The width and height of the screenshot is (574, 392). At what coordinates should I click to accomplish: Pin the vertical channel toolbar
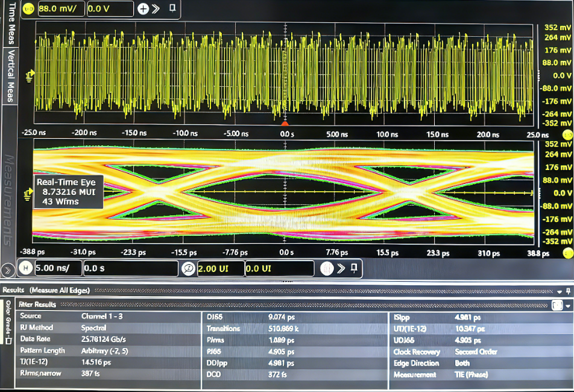click(x=172, y=8)
